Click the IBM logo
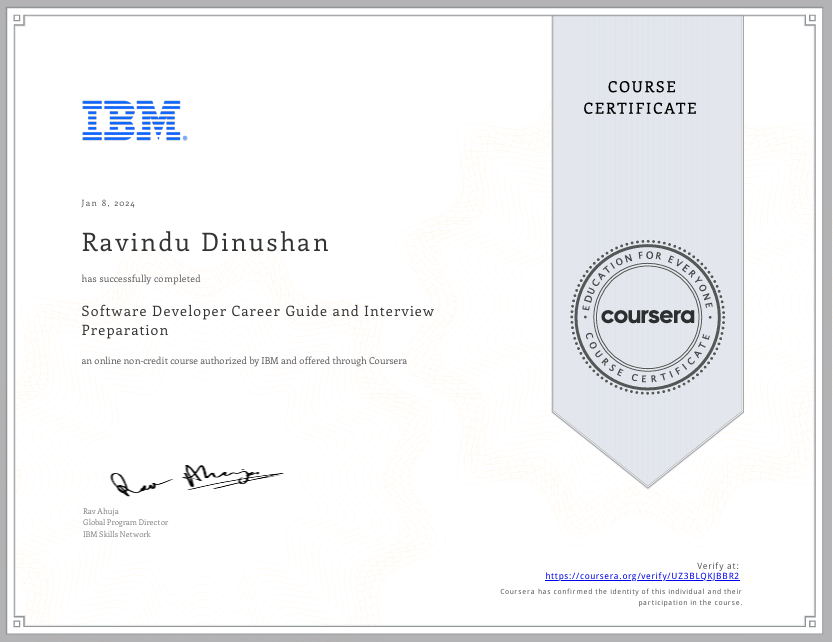833x642 pixels. coord(133,121)
